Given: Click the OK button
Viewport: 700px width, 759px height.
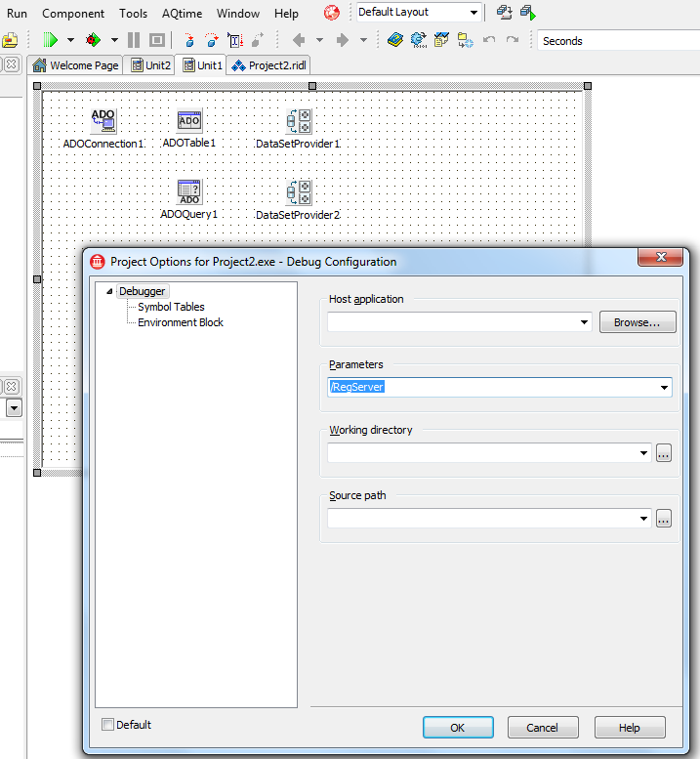Looking at the screenshot, I should [458, 728].
